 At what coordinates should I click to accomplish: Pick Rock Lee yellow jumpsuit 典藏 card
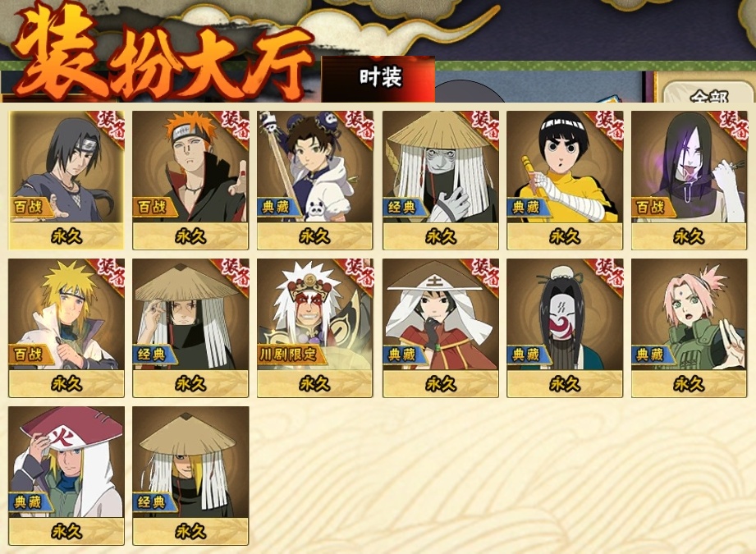tap(565, 181)
